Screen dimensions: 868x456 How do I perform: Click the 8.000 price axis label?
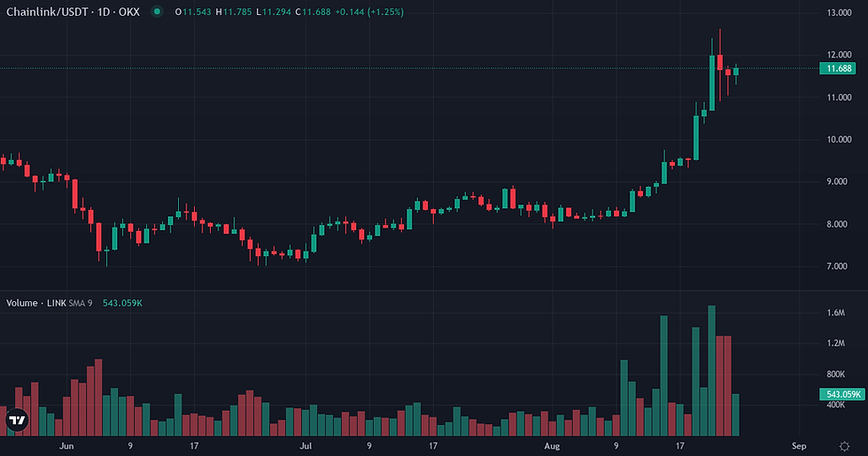tap(836, 224)
